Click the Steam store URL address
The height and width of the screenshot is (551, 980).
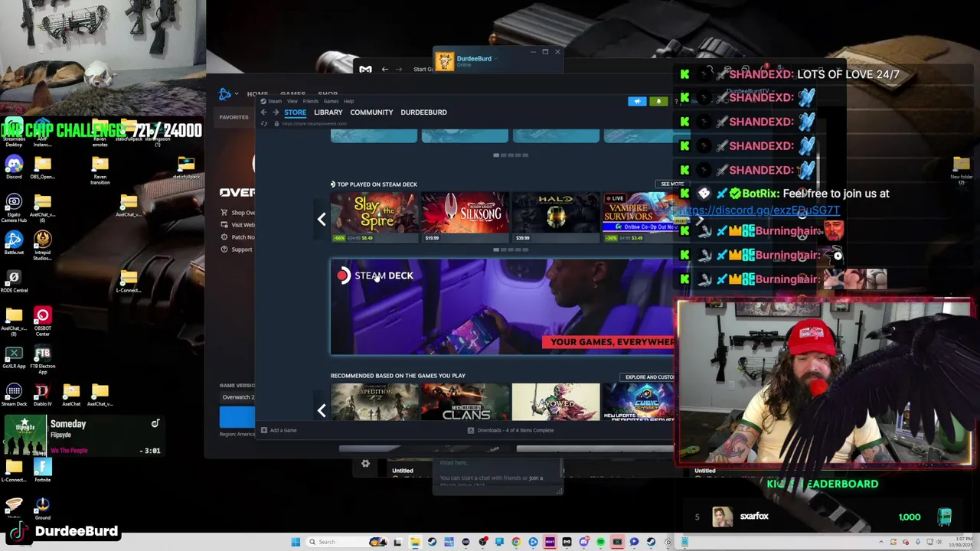coord(314,123)
